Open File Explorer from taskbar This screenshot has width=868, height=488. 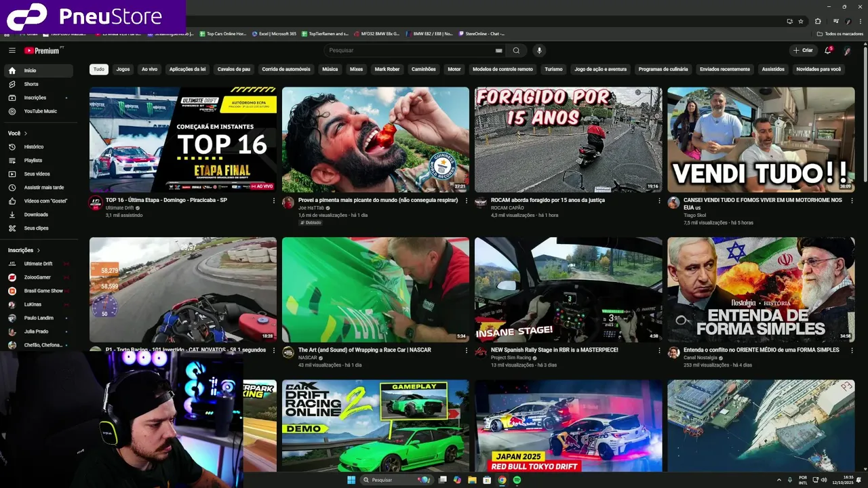click(x=472, y=480)
